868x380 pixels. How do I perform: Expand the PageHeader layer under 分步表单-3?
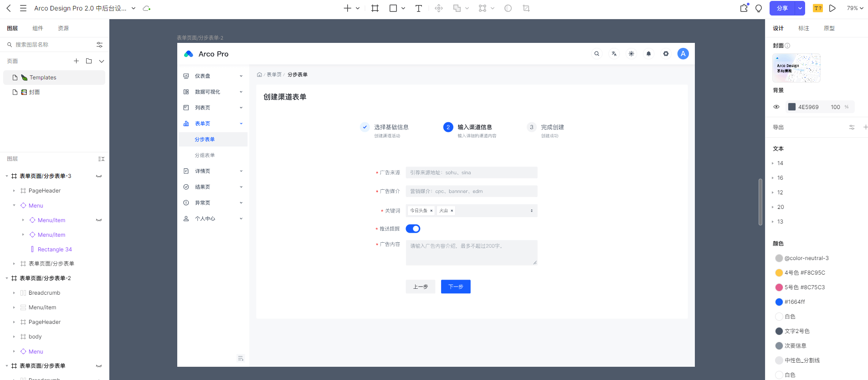[x=14, y=191]
